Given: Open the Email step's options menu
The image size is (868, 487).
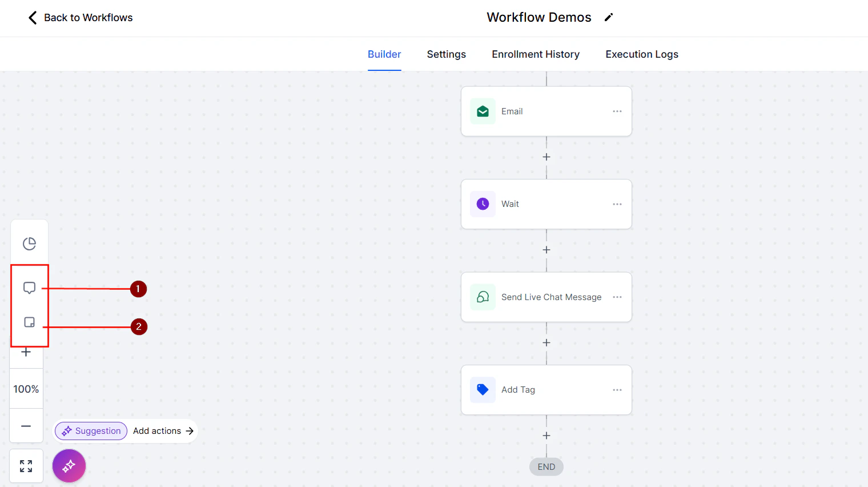Looking at the screenshot, I should tap(617, 111).
